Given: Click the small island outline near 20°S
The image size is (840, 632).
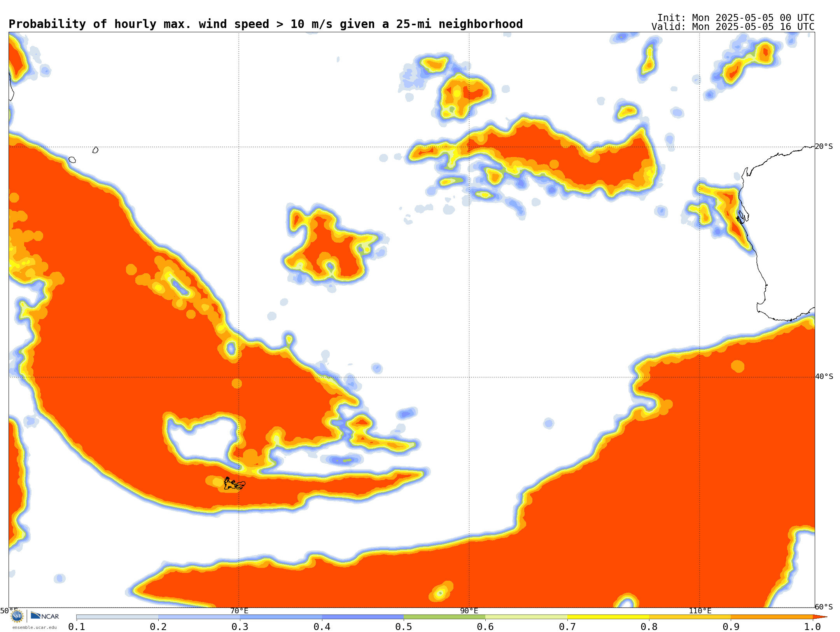Looking at the screenshot, I should click(x=95, y=150).
